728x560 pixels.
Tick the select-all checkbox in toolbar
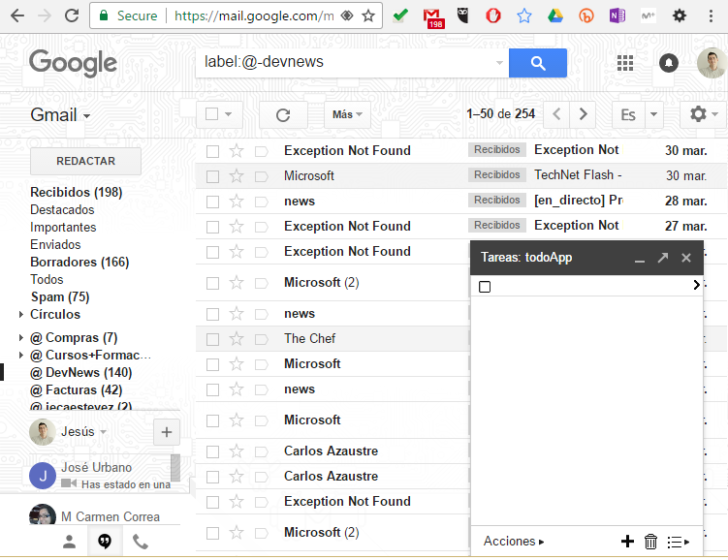click(x=211, y=113)
